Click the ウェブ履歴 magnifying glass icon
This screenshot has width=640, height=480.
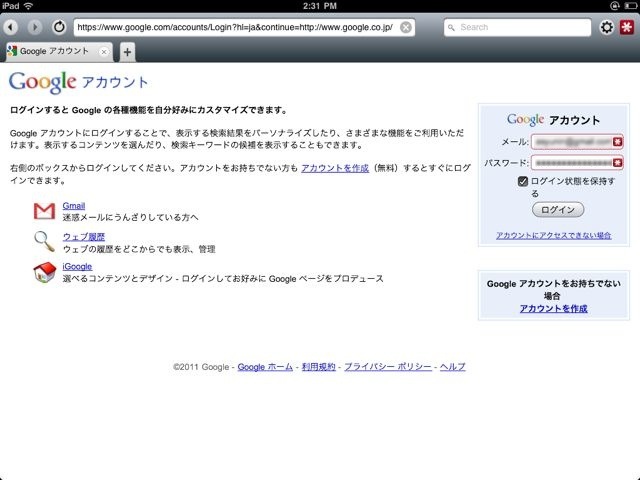point(44,242)
